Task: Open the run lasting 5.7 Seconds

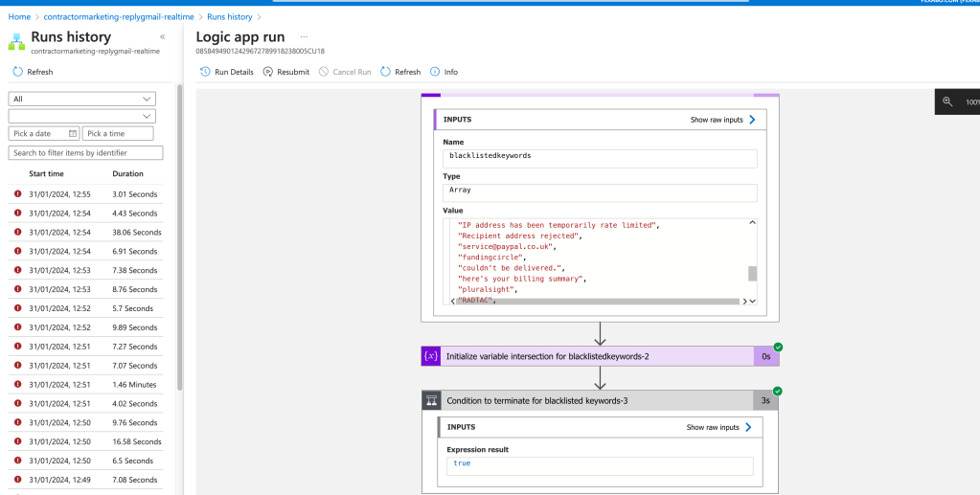Action: coord(85,308)
